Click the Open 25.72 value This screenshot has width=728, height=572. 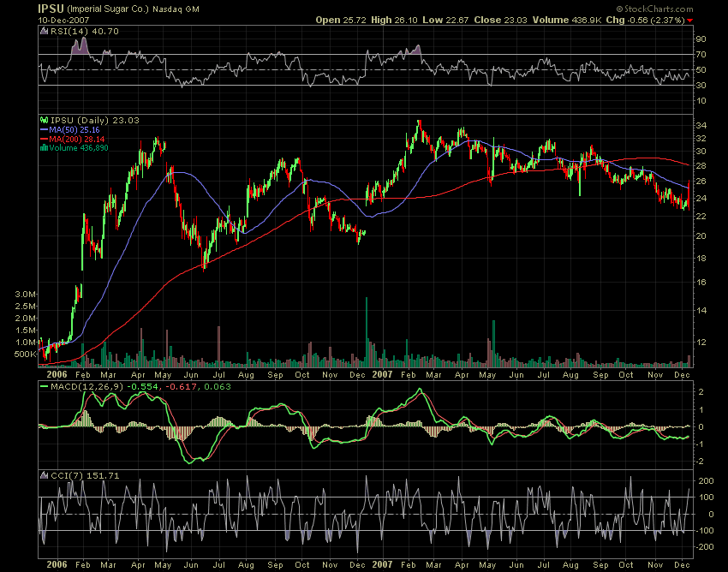click(x=341, y=20)
